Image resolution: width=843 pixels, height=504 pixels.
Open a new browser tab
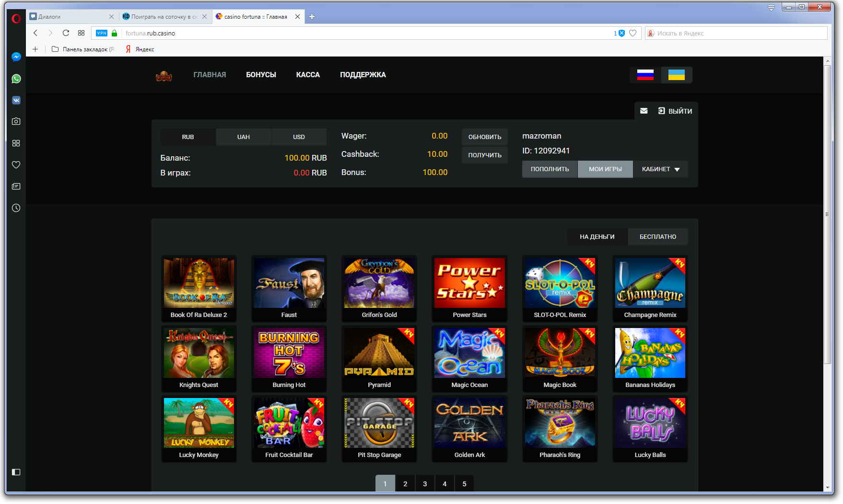(x=312, y=16)
